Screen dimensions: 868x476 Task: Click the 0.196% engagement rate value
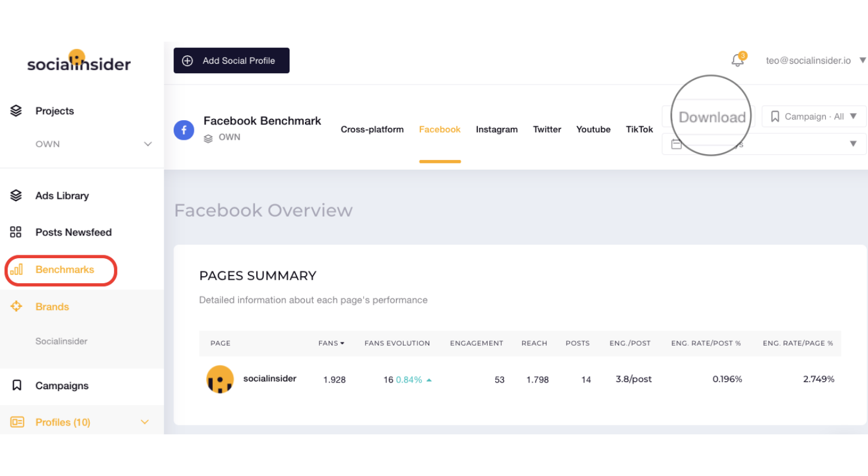pos(728,379)
